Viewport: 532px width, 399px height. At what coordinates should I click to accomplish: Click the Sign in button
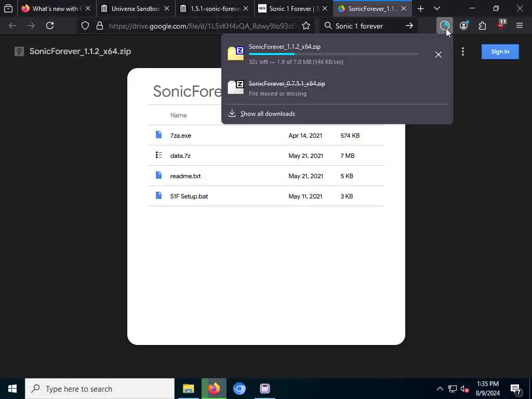click(x=500, y=51)
